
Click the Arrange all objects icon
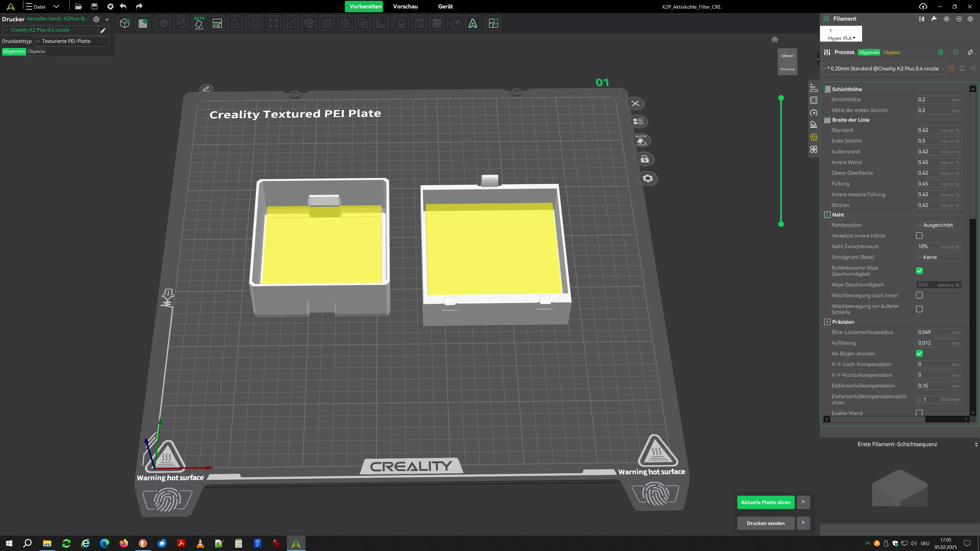(x=217, y=23)
